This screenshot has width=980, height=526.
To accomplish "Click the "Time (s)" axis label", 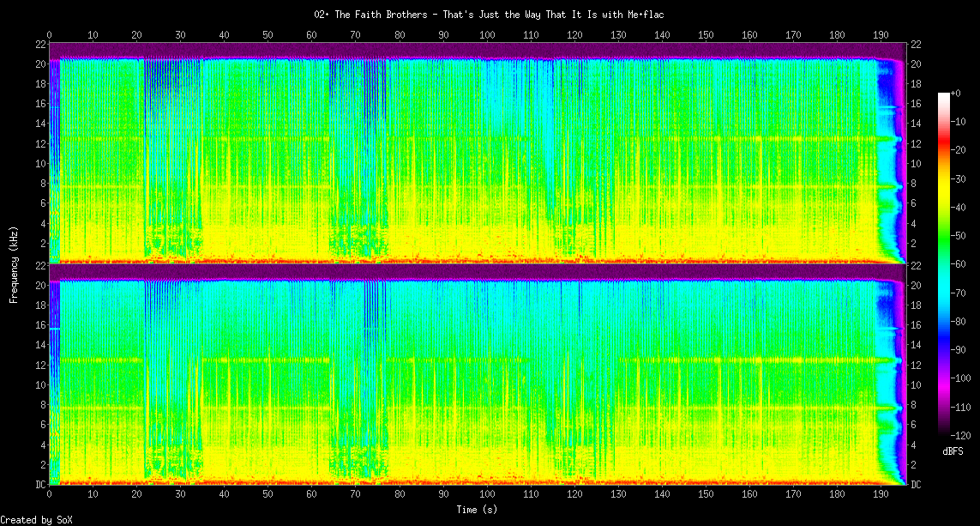I will 477,510.
